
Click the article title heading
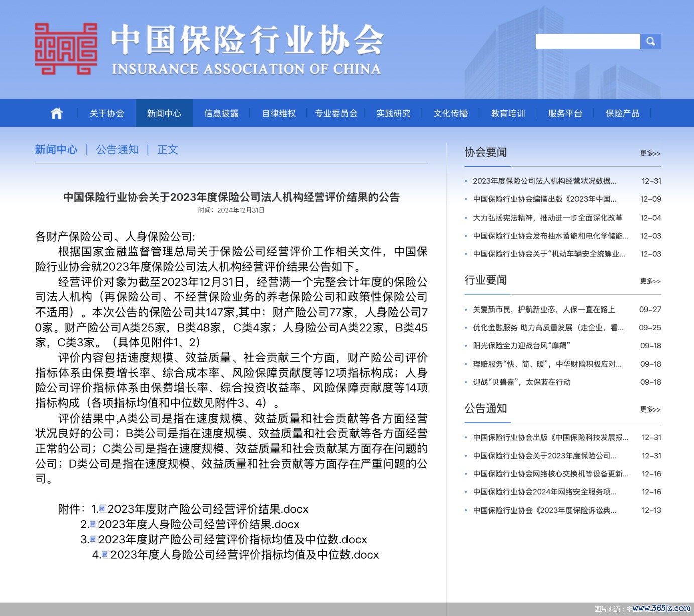click(x=232, y=197)
